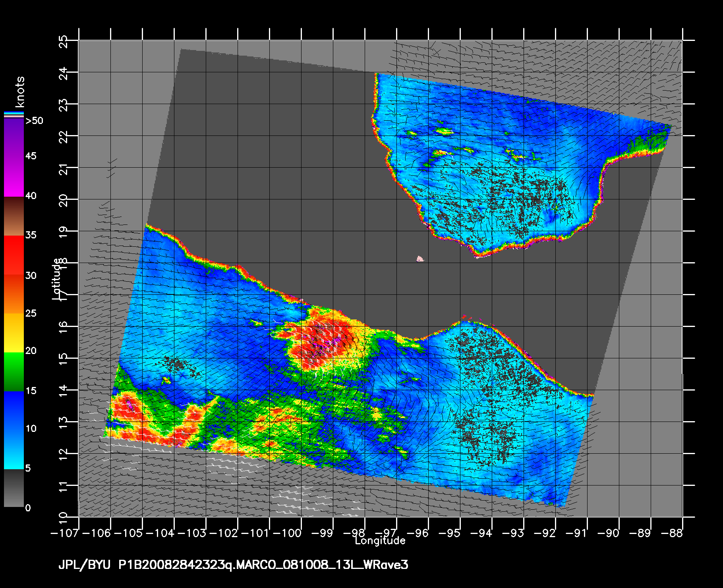
Task: Click longitude tick label '-106'
Action: click(x=97, y=533)
